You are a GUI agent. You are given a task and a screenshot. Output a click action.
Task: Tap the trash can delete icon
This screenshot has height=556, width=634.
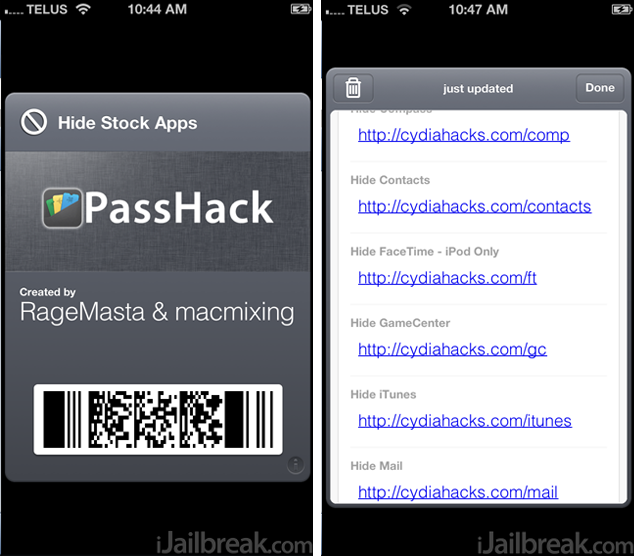click(x=353, y=88)
